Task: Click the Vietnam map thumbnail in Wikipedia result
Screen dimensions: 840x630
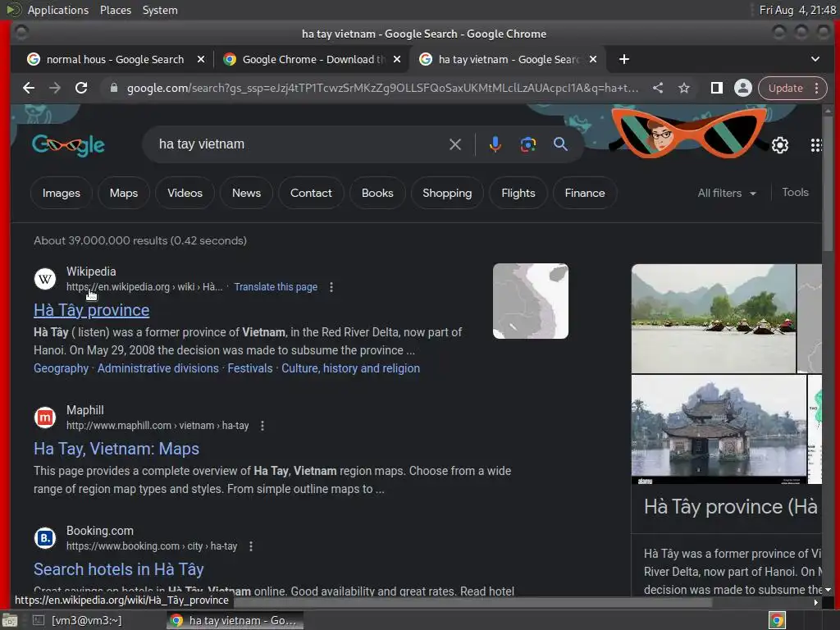Action: point(531,301)
